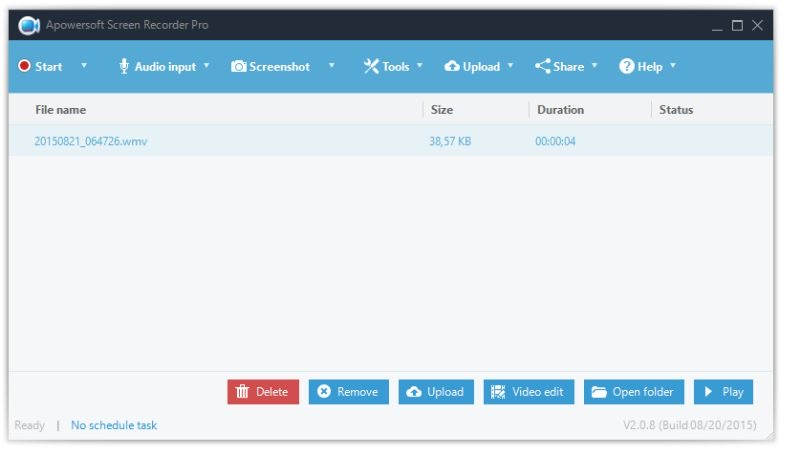Play the selected recording
This screenshot has height=455, width=800.
[723, 392]
